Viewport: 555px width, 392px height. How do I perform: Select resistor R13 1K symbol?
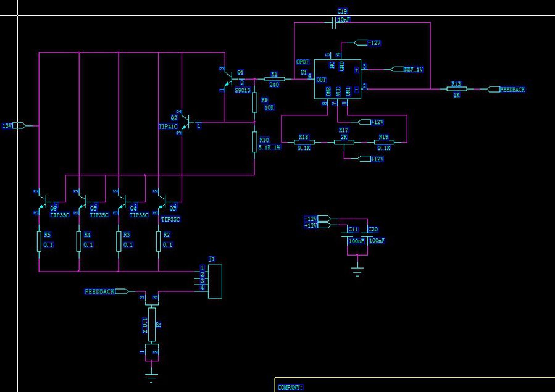[456, 90]
